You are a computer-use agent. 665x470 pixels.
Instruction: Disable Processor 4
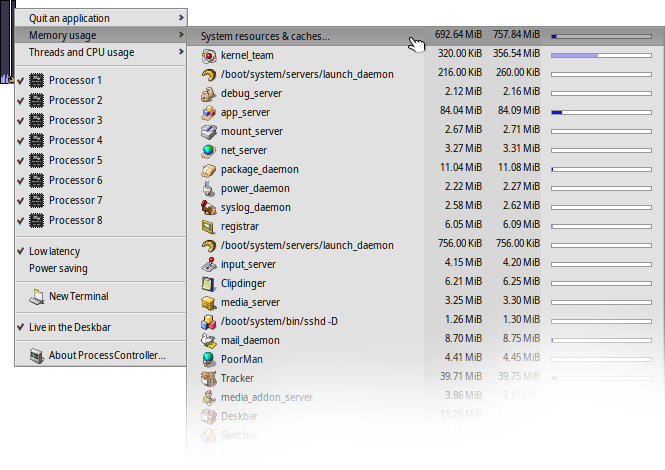pyautogui.click(x=21, y=140)
